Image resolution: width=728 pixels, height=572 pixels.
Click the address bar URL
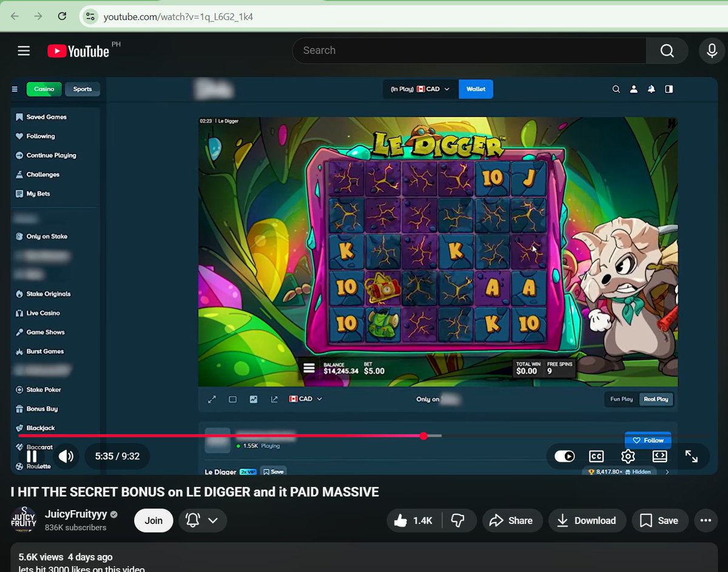point(178,16)
